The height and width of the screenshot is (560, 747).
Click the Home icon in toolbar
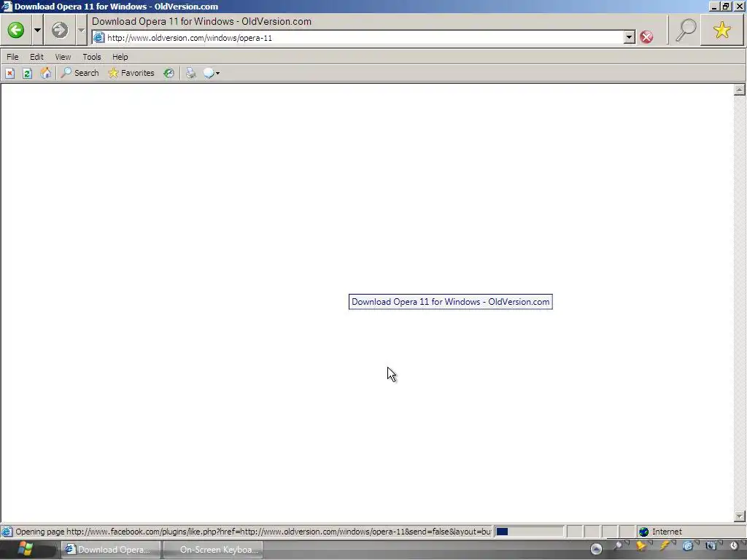(x=45, y=73)
